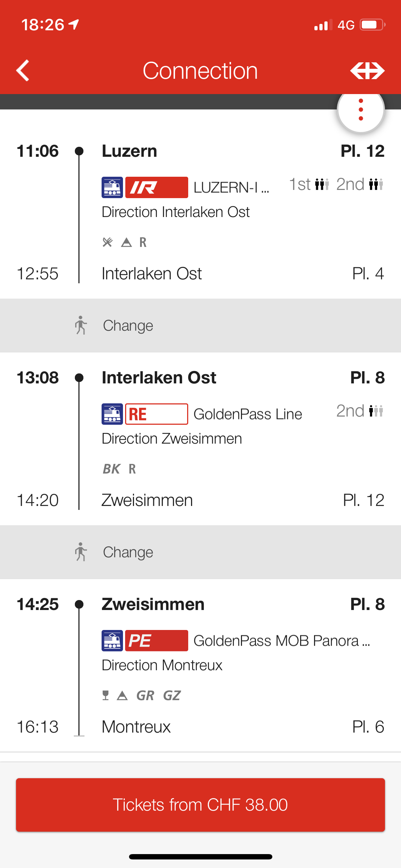401x868 pixels.
Task: Tap the PE panorama express badge
Action: tap(156, 641)
